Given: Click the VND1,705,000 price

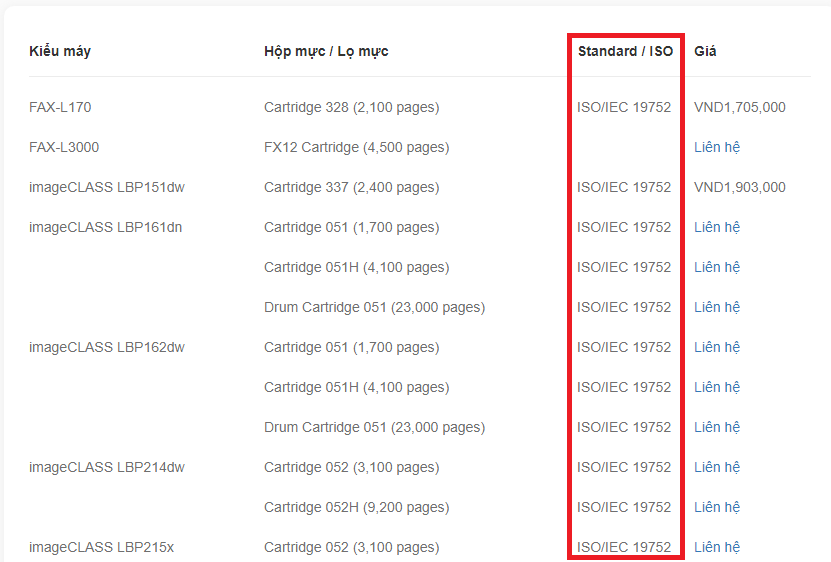Looking at the screenshot, I should coord(739,107).
